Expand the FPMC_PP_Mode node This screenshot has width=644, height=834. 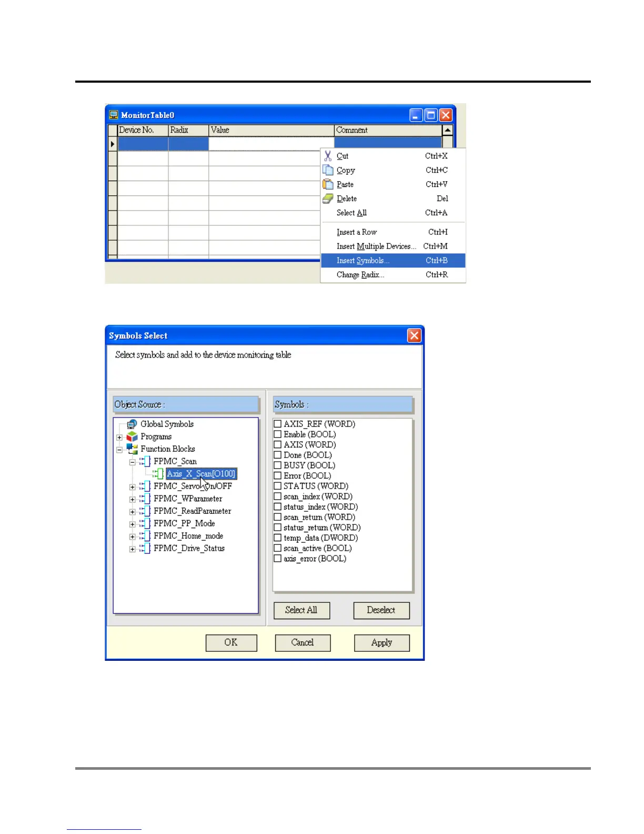[x=133, y=524]
